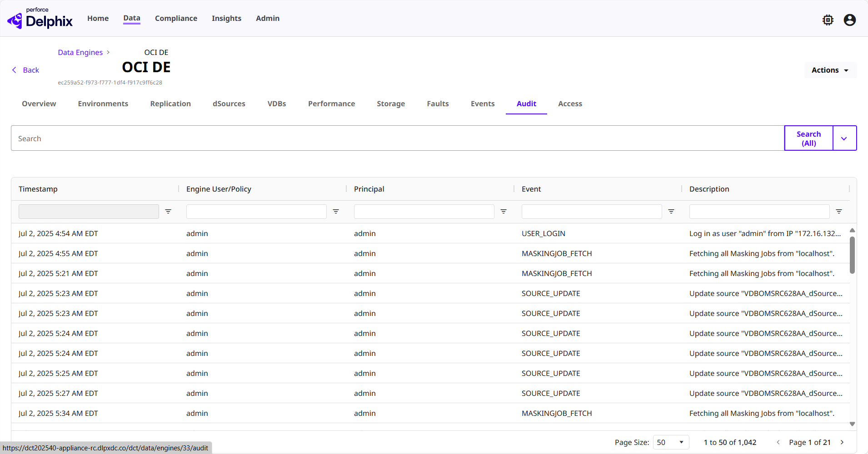
Task: Open the Data menu
Action: pyautogui.click(x=132, y=18)
